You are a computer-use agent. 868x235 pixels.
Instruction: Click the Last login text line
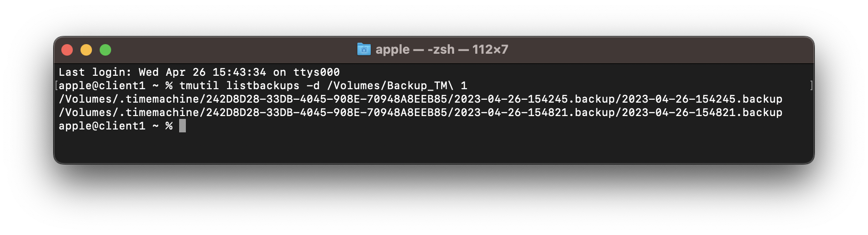pos(199,72)
